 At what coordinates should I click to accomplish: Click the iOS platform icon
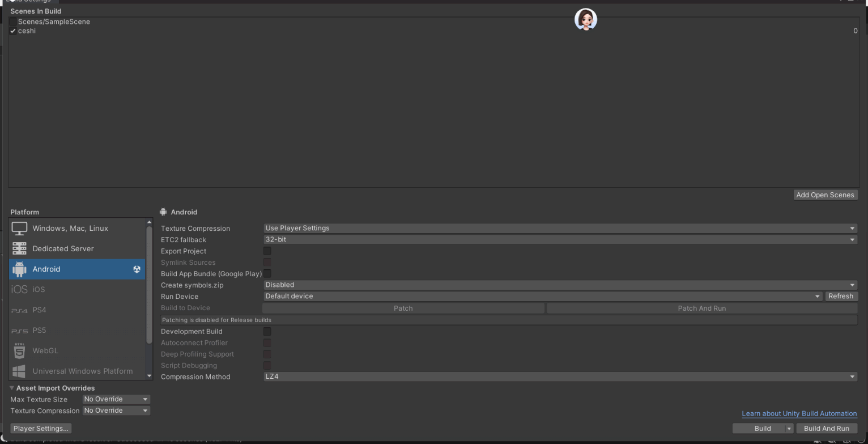click(19, 290)
